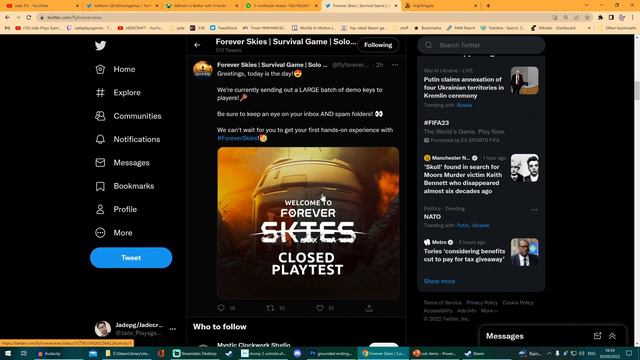
Task: Like the Forever Skies tweet
Action: (x=320, y=308)
